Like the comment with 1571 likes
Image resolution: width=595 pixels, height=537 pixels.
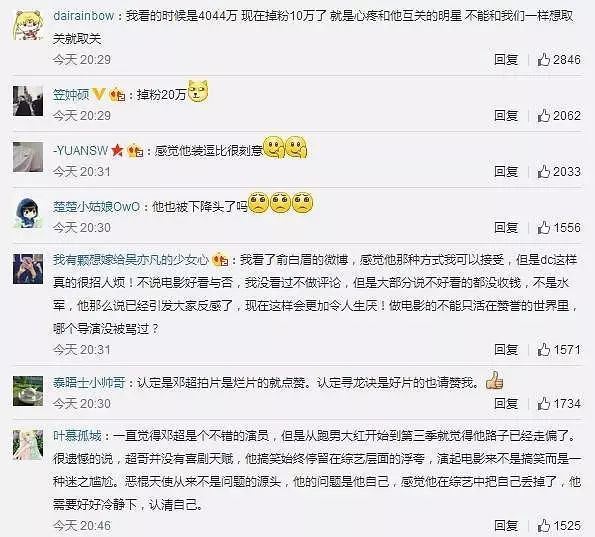(543, 350)
